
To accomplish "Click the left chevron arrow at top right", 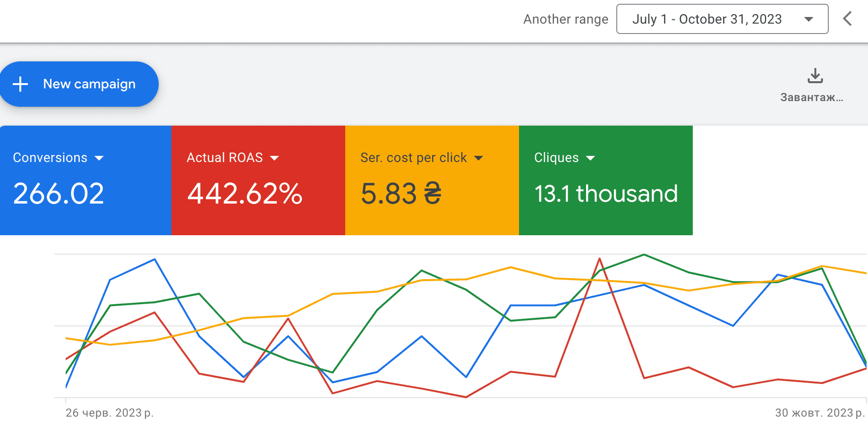I will [847, 19].
